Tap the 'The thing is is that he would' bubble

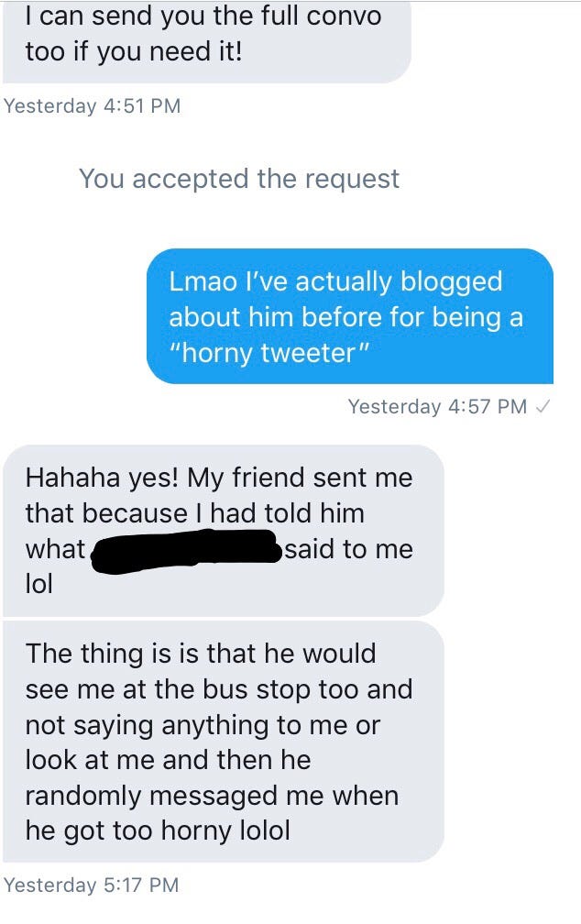(x=223, y=742)
